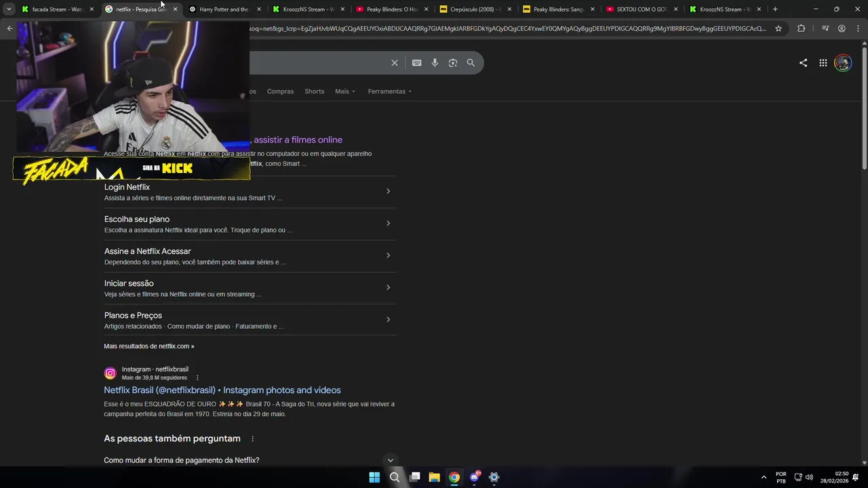The height and width of the screenshot is (488, 868).
Task: Open Task View on the taskbar
Action: click(x=414, y=477)
